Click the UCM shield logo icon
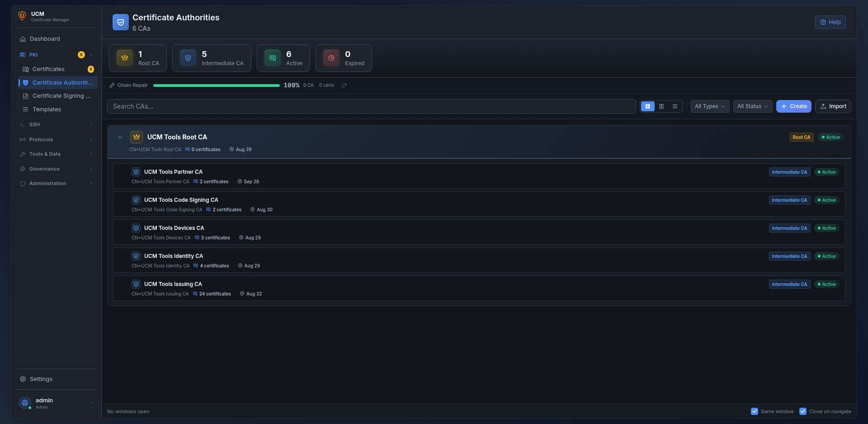Viewport: 868px width, 424px height. click(22, 16)
